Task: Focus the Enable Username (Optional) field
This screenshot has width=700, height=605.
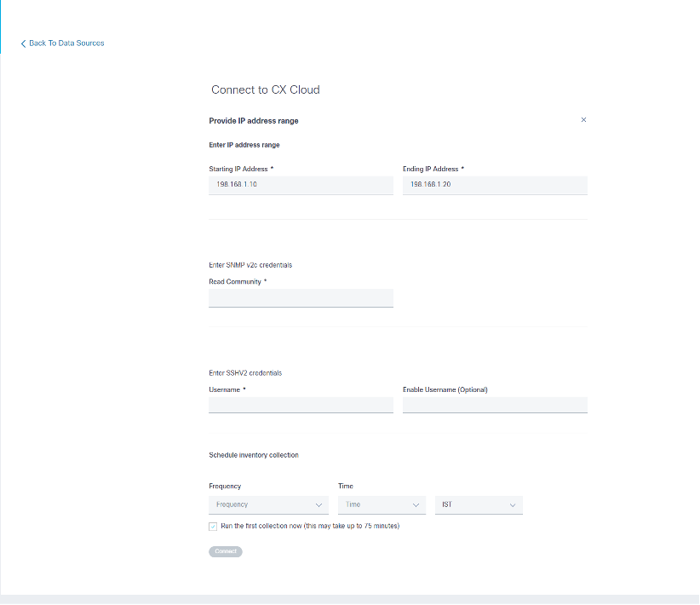Action: 495,406
